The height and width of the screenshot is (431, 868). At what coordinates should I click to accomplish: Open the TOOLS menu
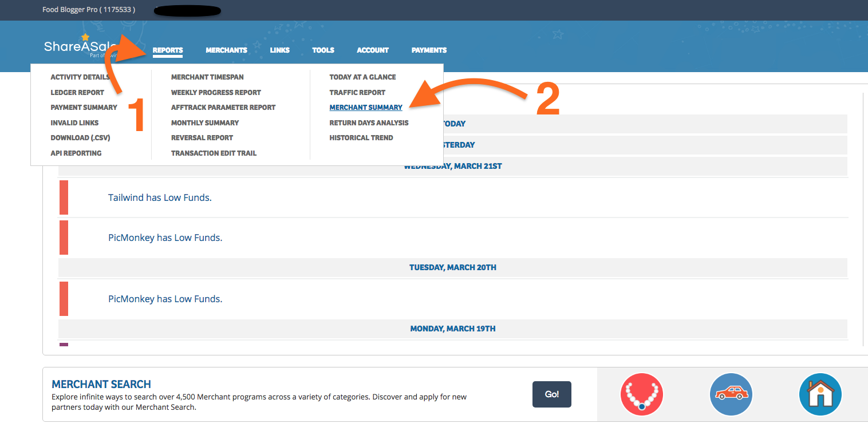[x=323, y=50]
